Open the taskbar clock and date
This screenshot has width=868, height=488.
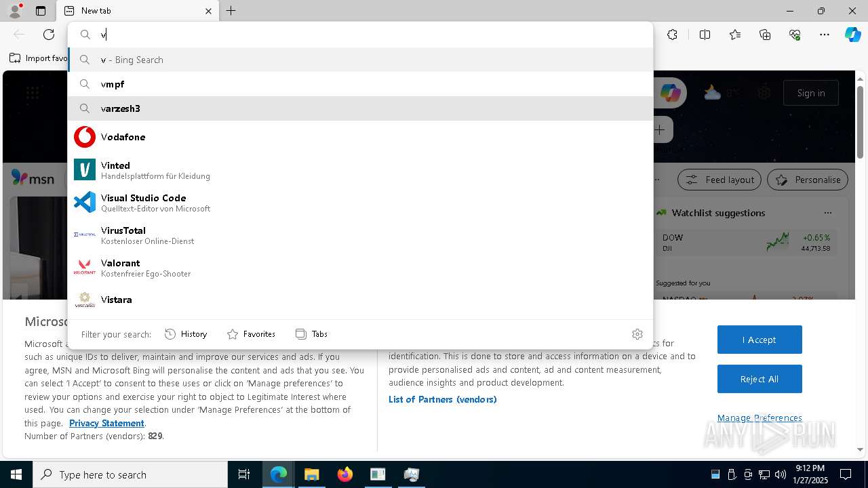[x=810, y=474]
